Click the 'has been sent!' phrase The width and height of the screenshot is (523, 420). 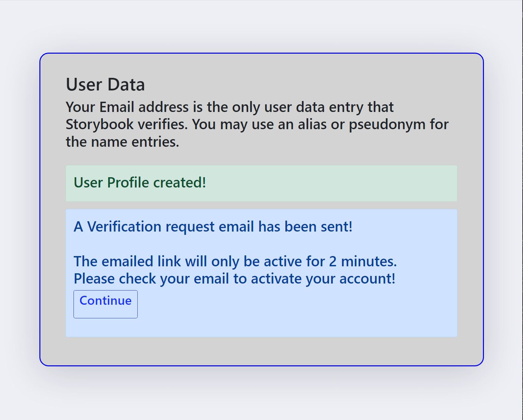coord(305,227)
